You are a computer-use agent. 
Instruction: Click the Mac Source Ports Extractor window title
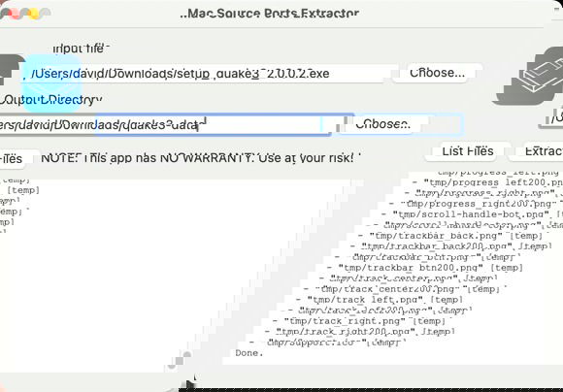pos(269,14)
